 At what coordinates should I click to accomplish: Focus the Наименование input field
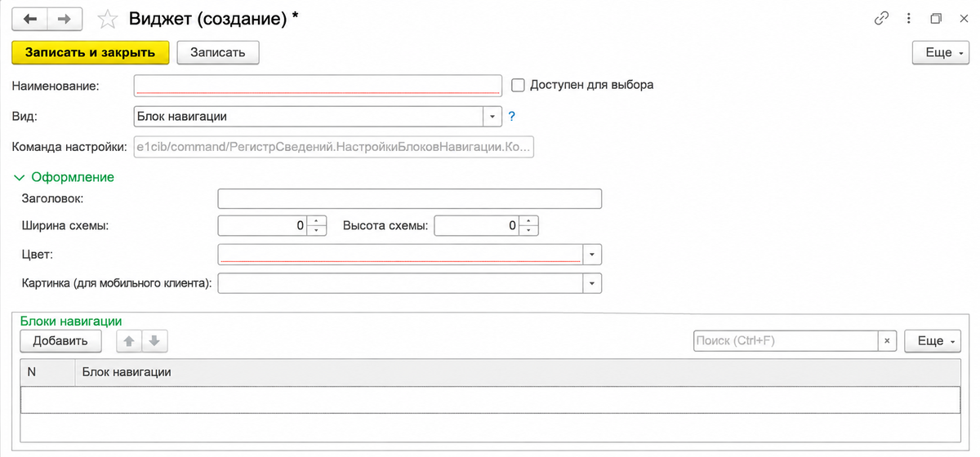click(x=317, y=85)
